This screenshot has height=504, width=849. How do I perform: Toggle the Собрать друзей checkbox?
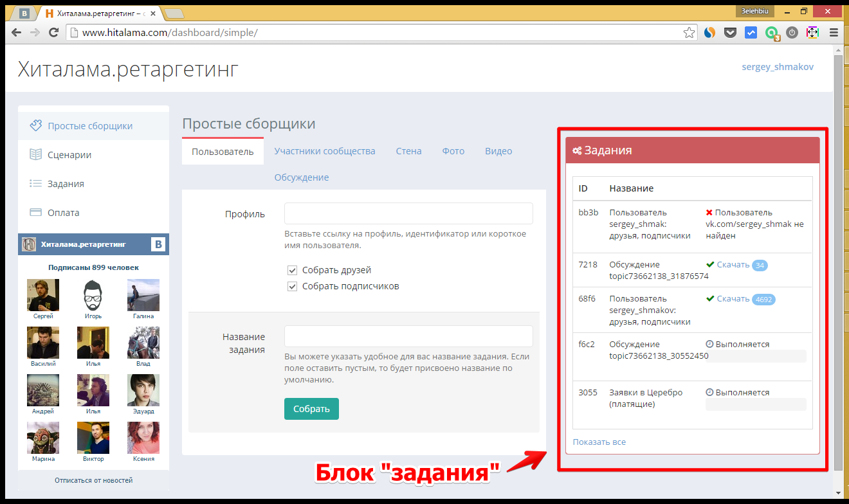[292, 270]
